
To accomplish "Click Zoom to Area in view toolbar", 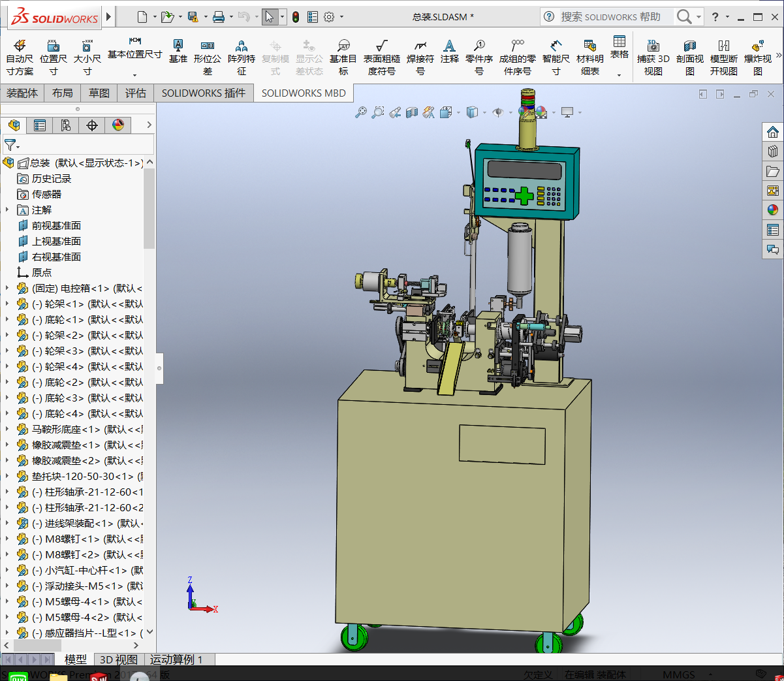I will [x=378, y=112].
